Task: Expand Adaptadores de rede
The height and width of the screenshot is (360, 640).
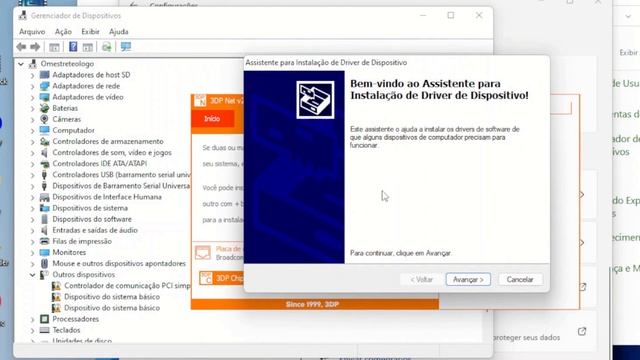Action: pos(33,86)
